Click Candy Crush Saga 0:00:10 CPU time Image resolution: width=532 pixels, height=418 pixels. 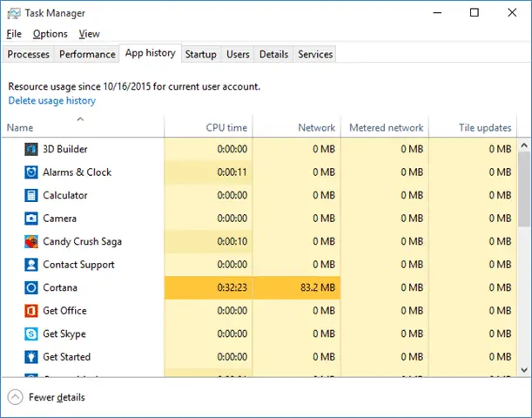coord(208,241)
